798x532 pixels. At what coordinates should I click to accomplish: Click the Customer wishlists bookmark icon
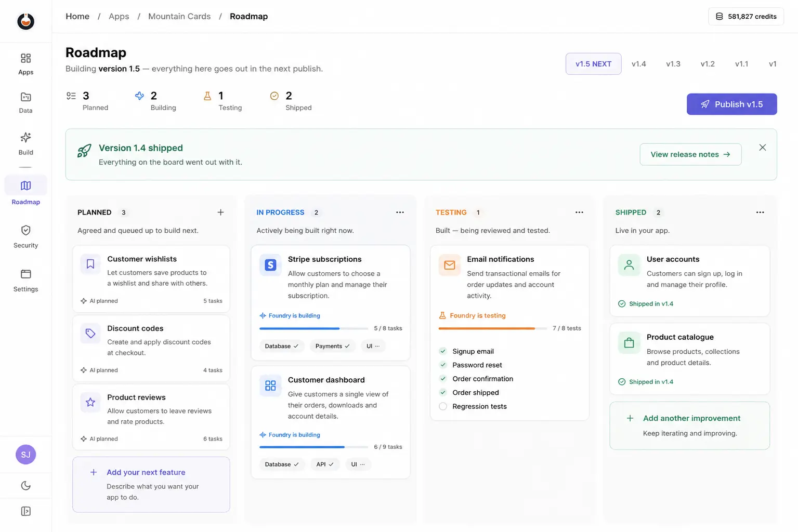pos(90,264)
